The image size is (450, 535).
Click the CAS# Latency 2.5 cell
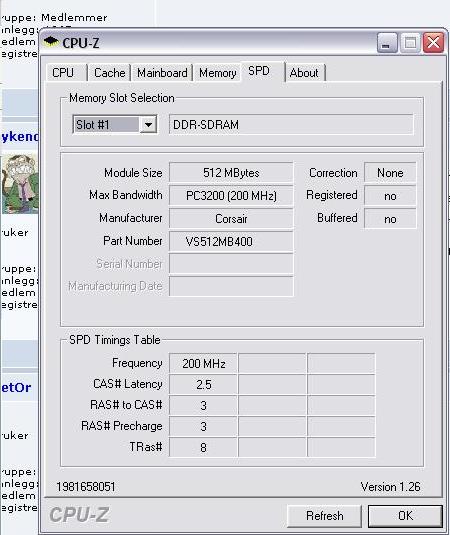(x=203, y=385)
